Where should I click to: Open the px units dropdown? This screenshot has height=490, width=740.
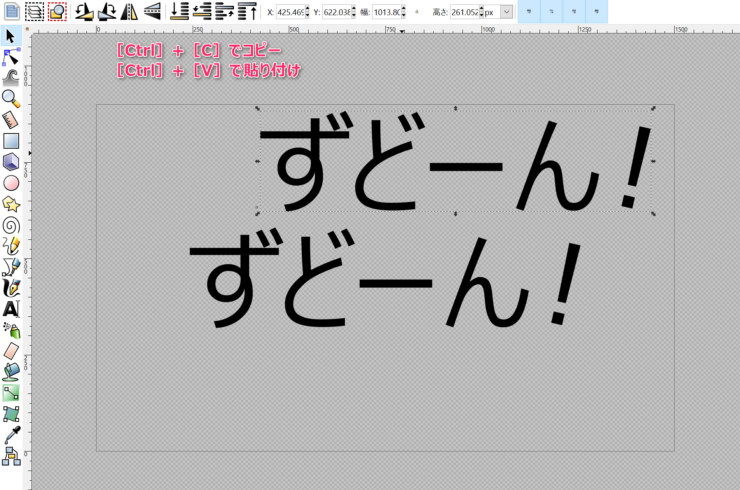[506, 12]
